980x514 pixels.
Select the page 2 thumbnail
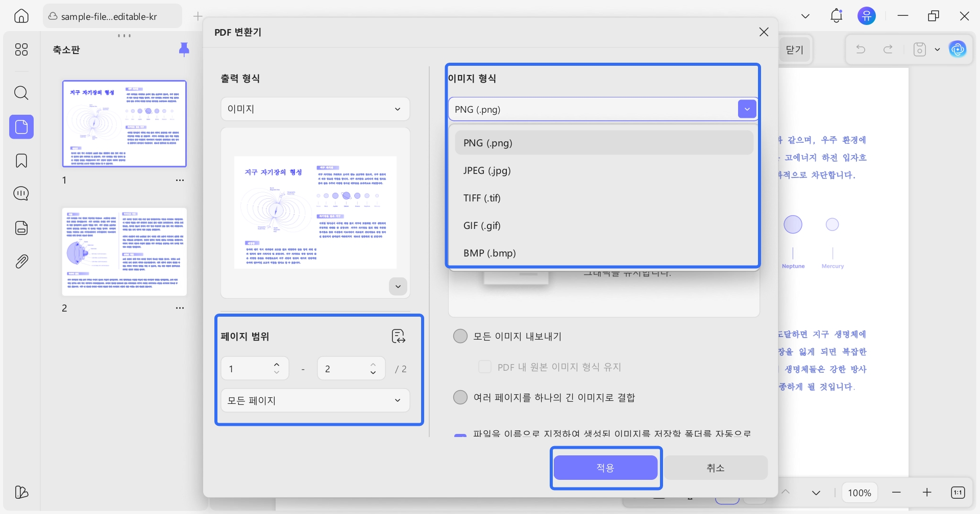click(125, 251)
